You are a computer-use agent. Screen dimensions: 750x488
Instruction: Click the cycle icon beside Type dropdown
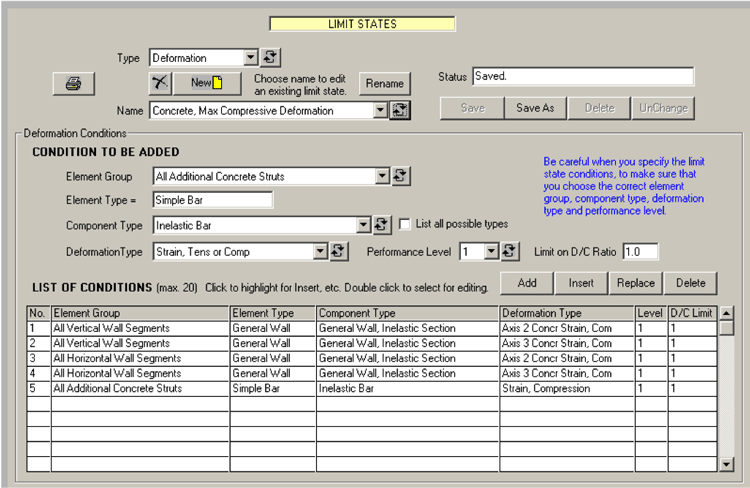270,58
